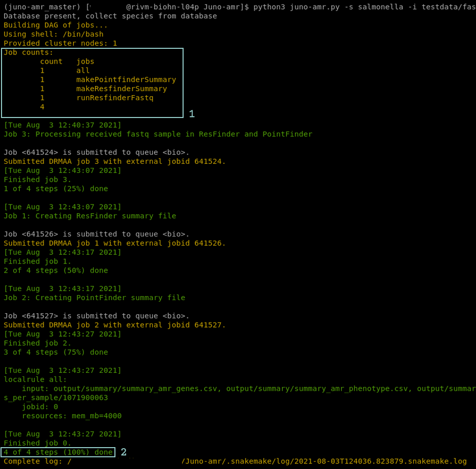
Task: Click 'Job <641527> is submitted to queue' line
Action: tap(97, 316)
